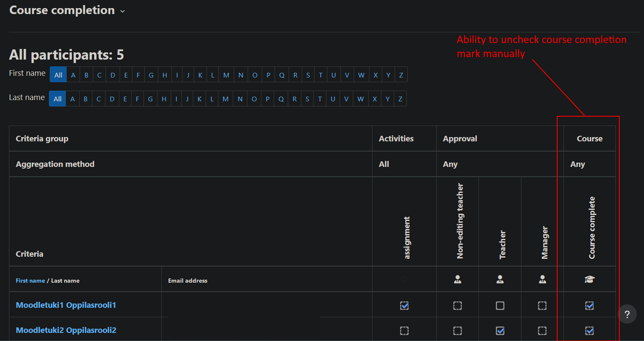Click aggregation value Any under Approval
Viewport: 644px width, 341px height.
pyautogui.click(x=450, y=164)
